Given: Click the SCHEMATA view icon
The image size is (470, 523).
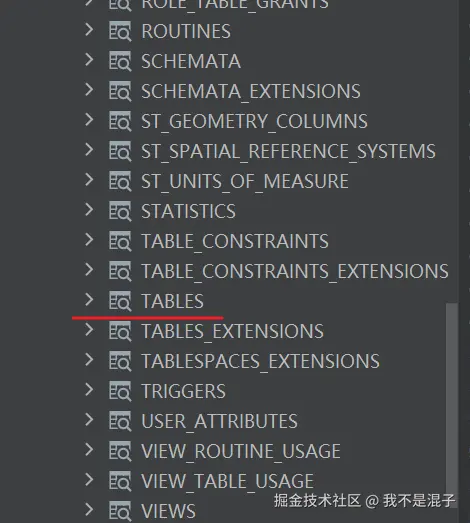Looking at the screenshot, I should [x=120, y=61].
